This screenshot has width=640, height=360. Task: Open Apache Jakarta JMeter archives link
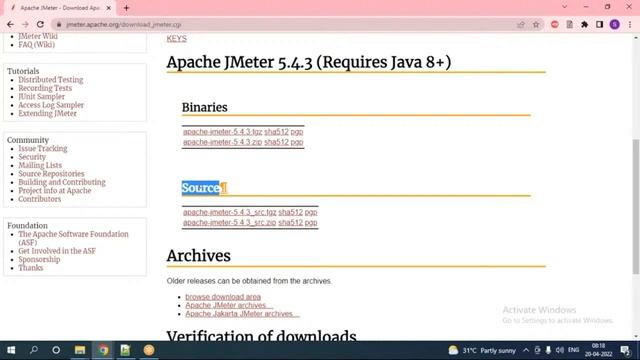(x=242, y=314)
